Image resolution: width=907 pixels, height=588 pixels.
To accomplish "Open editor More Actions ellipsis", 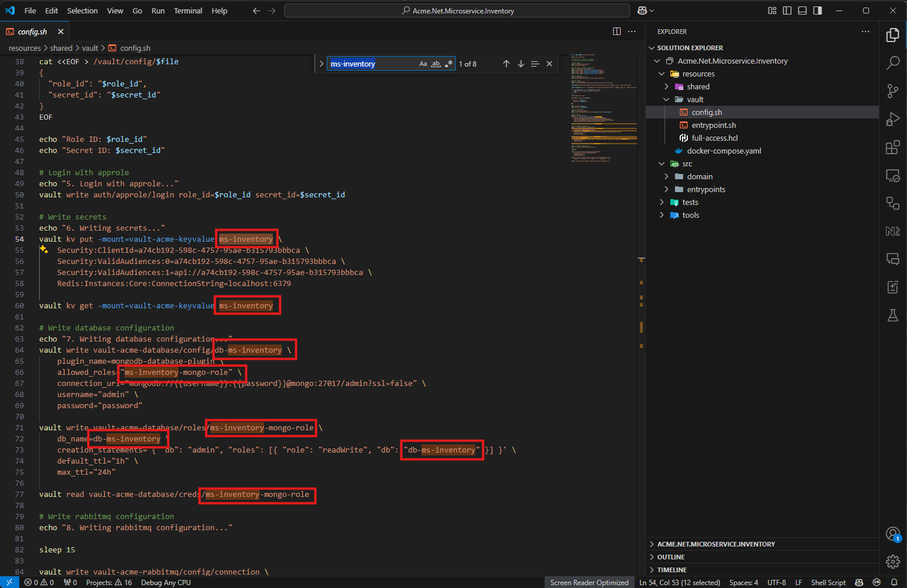I will tap(632, 32).
